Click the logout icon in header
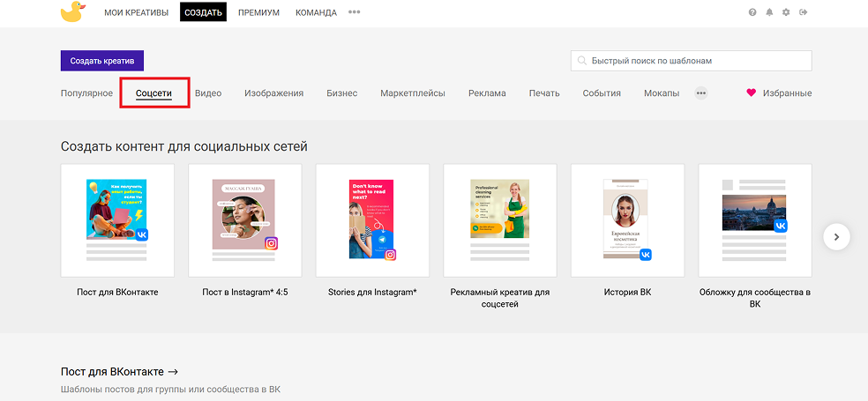 pyautogui.click(x=804, y=12)
